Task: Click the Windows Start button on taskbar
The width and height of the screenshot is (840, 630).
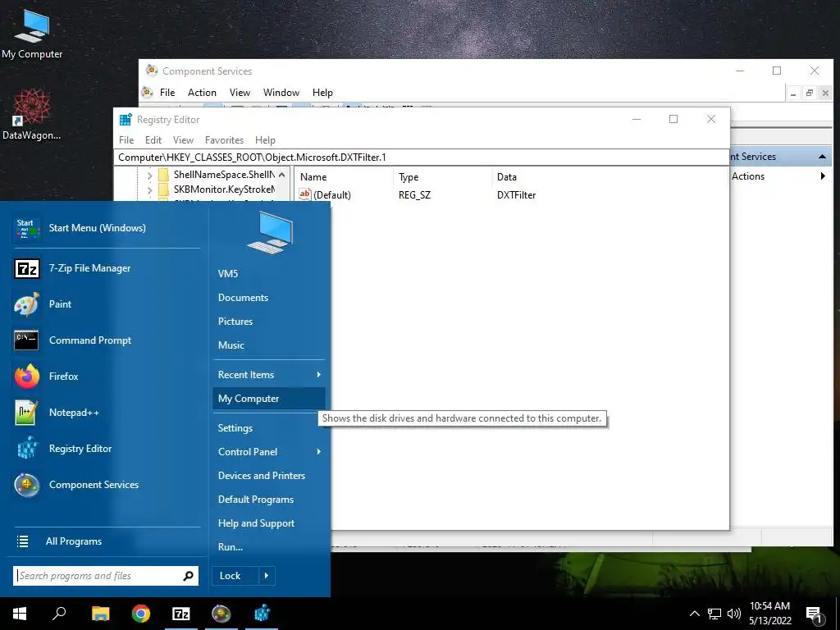Action: (20, 614)
